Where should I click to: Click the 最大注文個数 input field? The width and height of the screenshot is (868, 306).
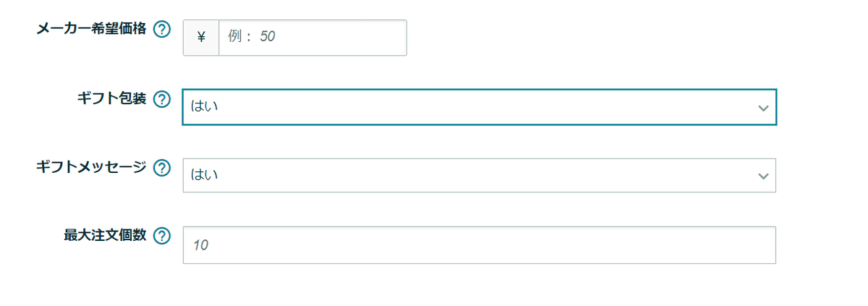tap(477, 245)
